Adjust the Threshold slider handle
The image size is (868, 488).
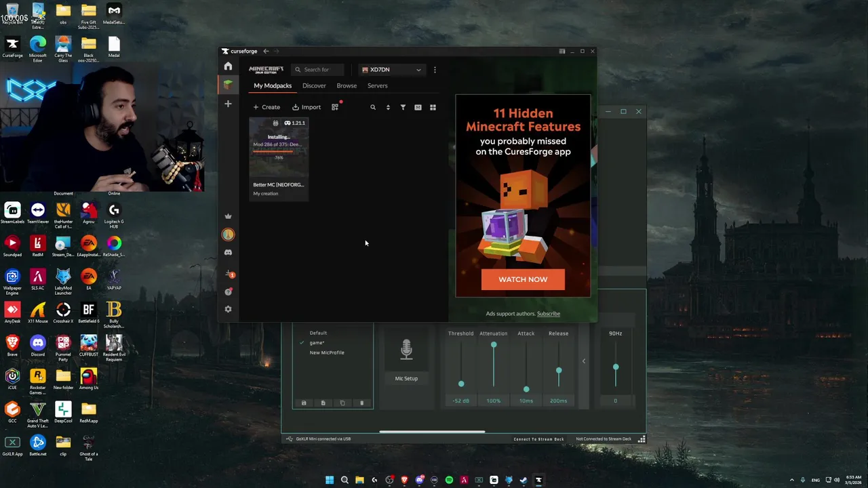[x=461, y=384]
